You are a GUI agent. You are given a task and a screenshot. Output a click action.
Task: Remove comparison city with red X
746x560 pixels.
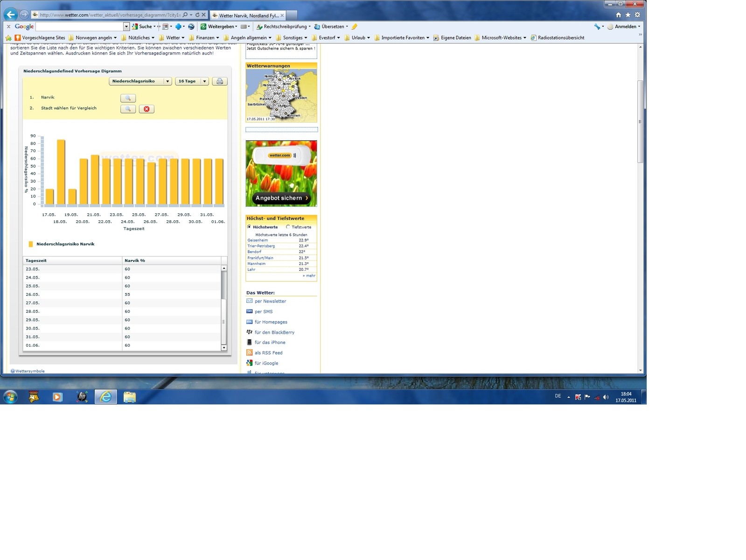[x=146, y=109]
